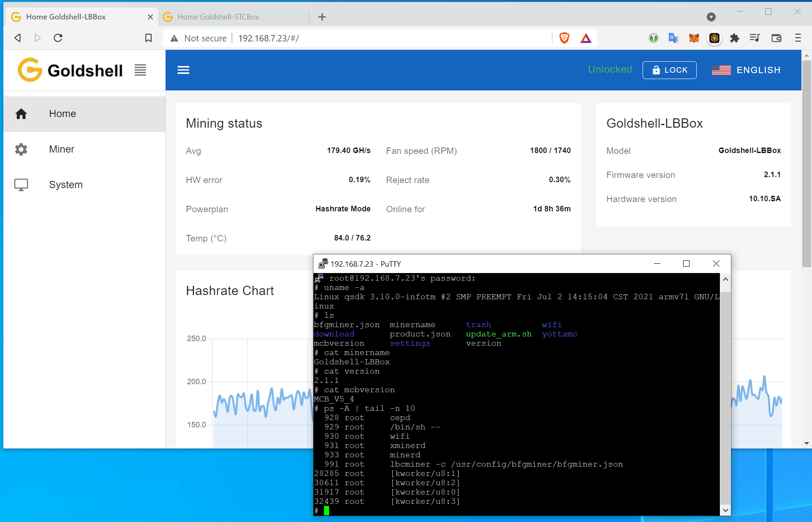Open the media playlist control icon
Image resolution: width=812 pixels, height=522 pixels.
coord(755,38)
